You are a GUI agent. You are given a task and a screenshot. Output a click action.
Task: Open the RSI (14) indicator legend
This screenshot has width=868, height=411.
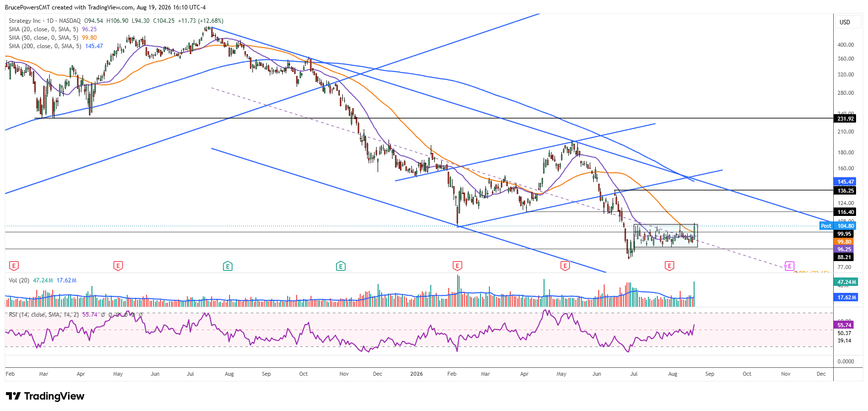(x=76, y=315)
